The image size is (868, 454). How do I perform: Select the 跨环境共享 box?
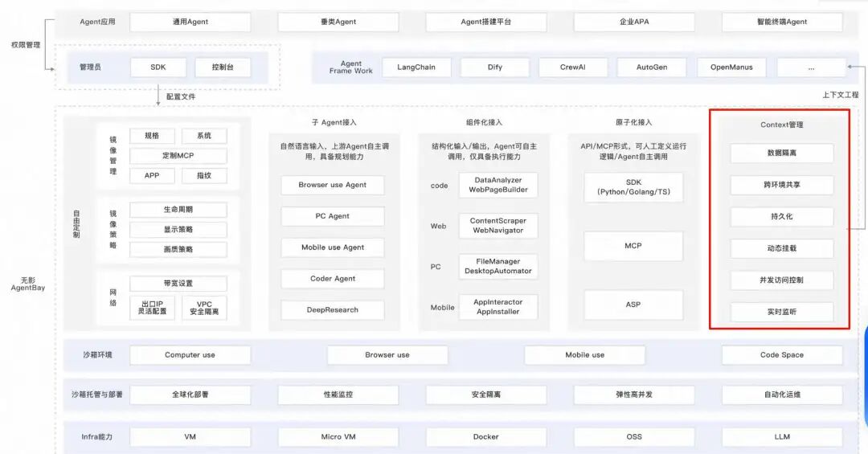click(782, 185)
